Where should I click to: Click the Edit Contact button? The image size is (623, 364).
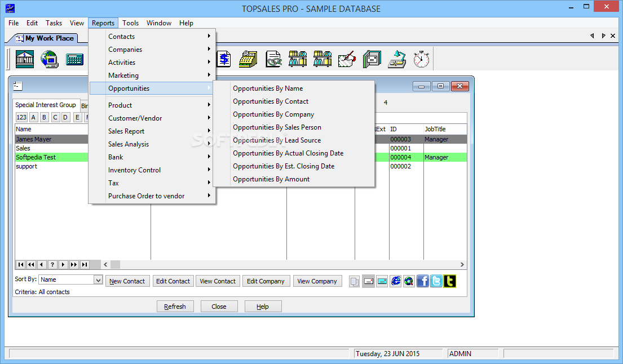click(173, 281)
